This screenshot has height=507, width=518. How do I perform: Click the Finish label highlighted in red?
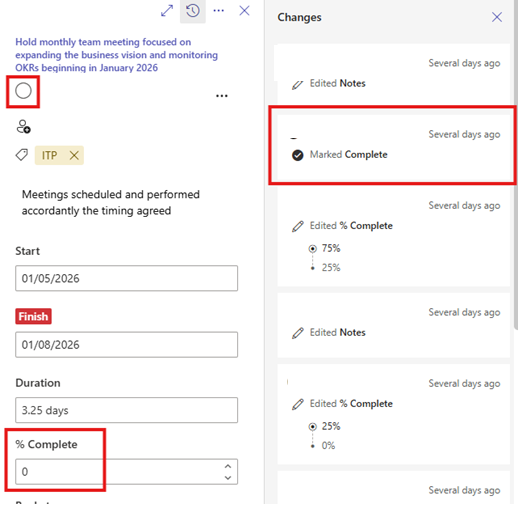(33, 316)
